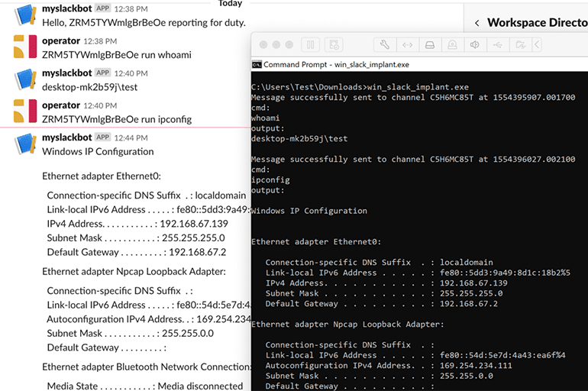Click Slack line 'Subnet Mask . . . : 255.255.255.0'
The image size is (588, 391).
click(x=136, y=238)
